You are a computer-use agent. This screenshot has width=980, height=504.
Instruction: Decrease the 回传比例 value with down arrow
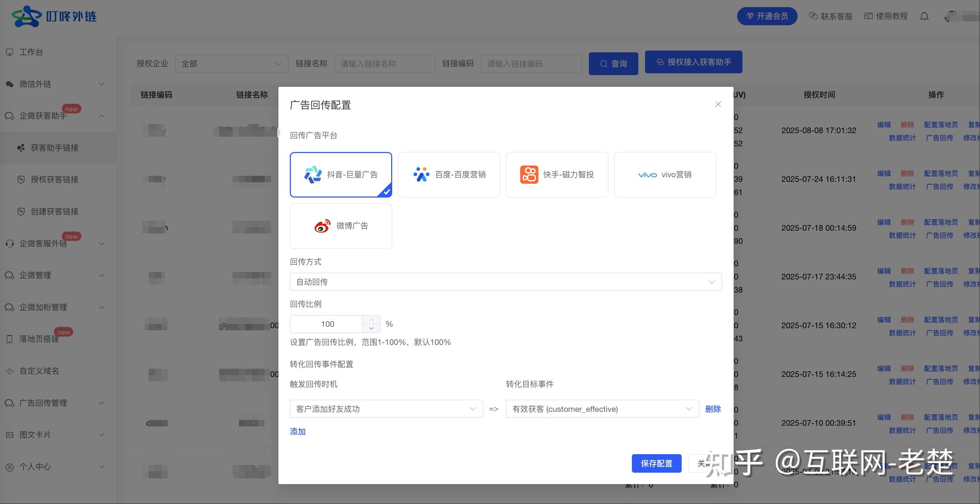tap(371, 328)
